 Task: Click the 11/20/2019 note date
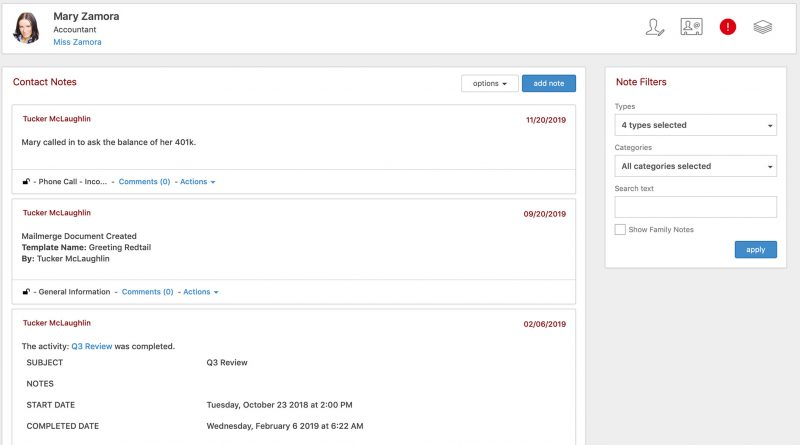pyautogui.click(x=546, y=120)
